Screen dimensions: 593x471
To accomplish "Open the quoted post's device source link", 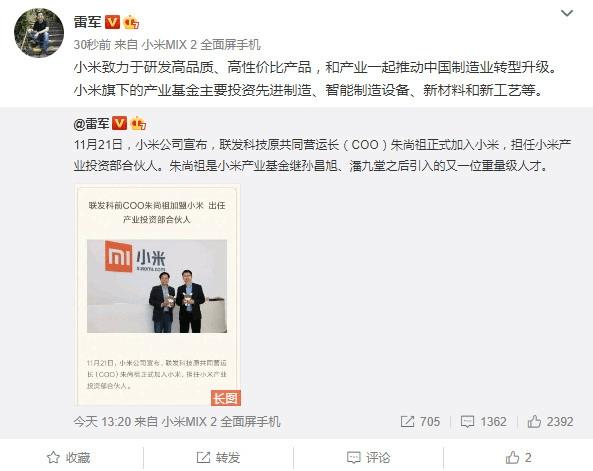I will point(221,421).
